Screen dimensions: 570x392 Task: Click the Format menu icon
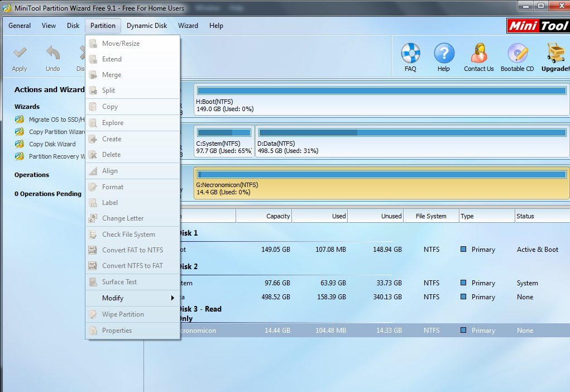pos(93,187)
